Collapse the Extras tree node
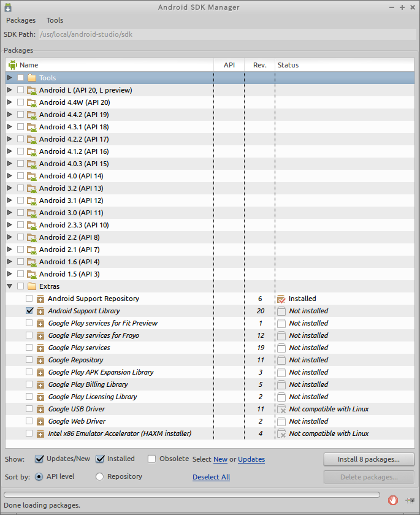Screen dimensions: 420x515 click(10, 286)
